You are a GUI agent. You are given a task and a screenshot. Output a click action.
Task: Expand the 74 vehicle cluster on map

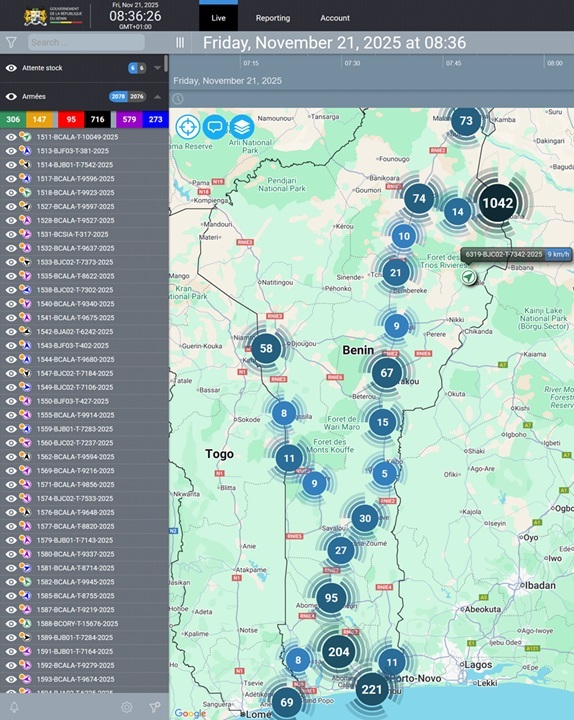click(x=419, y=198)
